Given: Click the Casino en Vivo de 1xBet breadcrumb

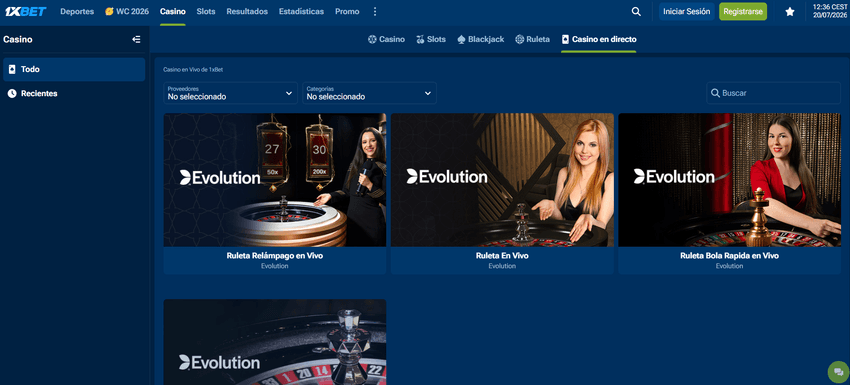Looking at the screenshot, I should click(193, 69).
